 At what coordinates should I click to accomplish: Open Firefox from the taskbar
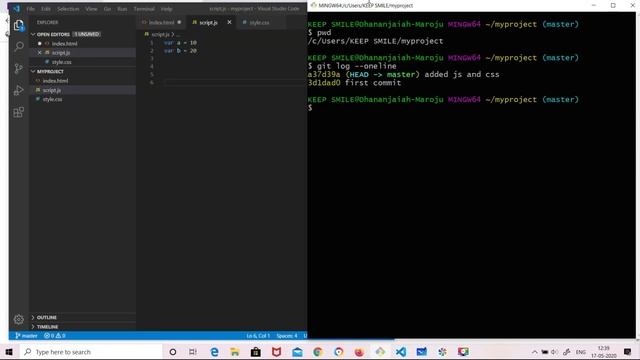359,352
